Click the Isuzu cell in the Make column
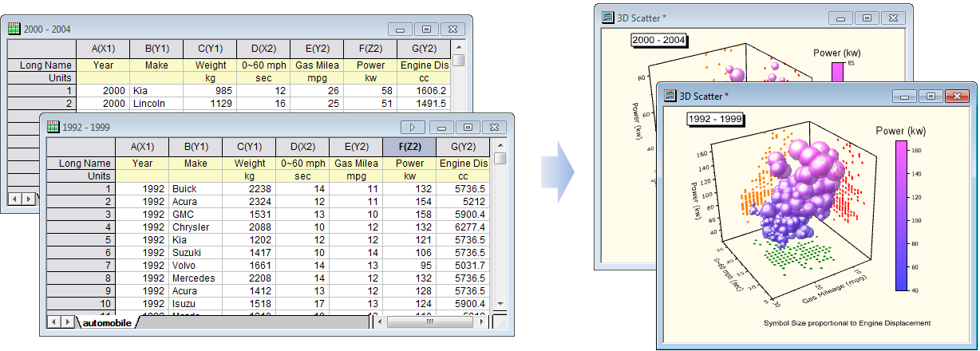980x351 pixels. pyautogui.click(x=196, y=304)
